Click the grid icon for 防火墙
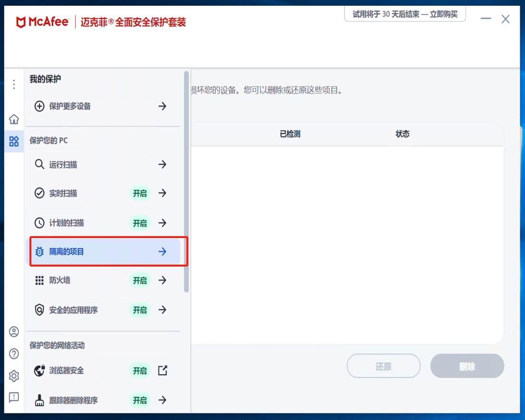This screenshot has height=420, width=525. click(39, 280)
